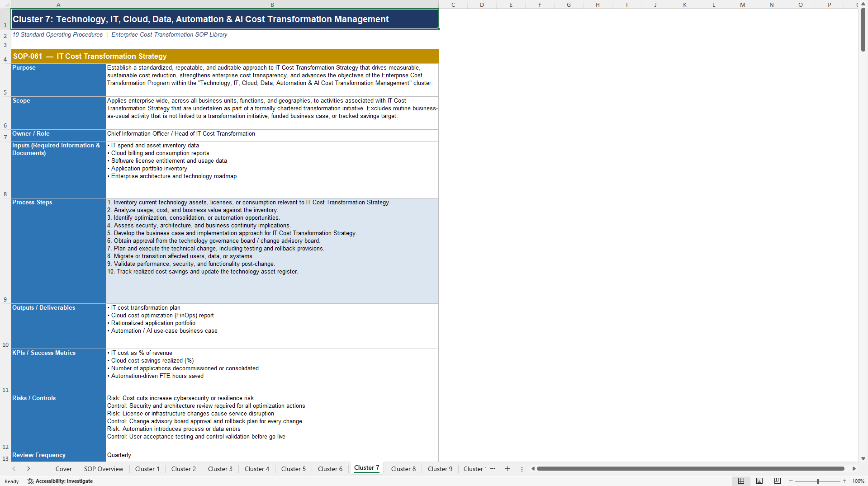Open the Cluster 2 sheet tab
The image size is (868, 486).
pos(184,469)
